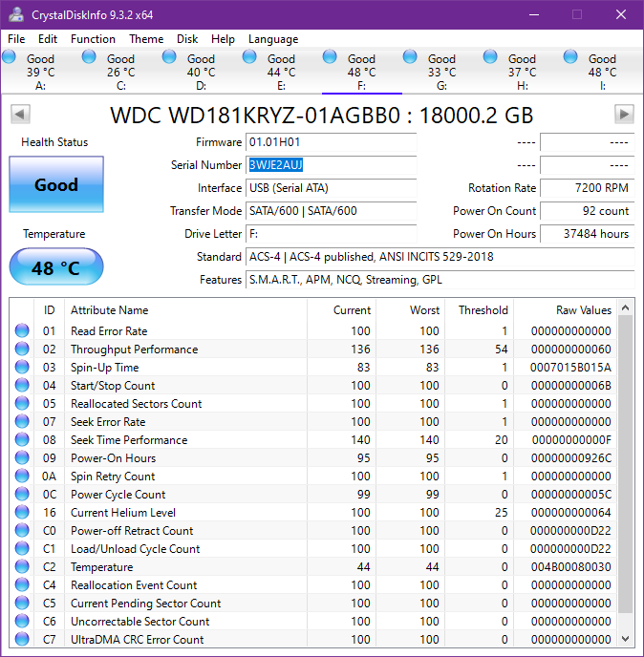Open the Theme menu
The width and height of the screenshot is (644, 657).
pos(146,39)
